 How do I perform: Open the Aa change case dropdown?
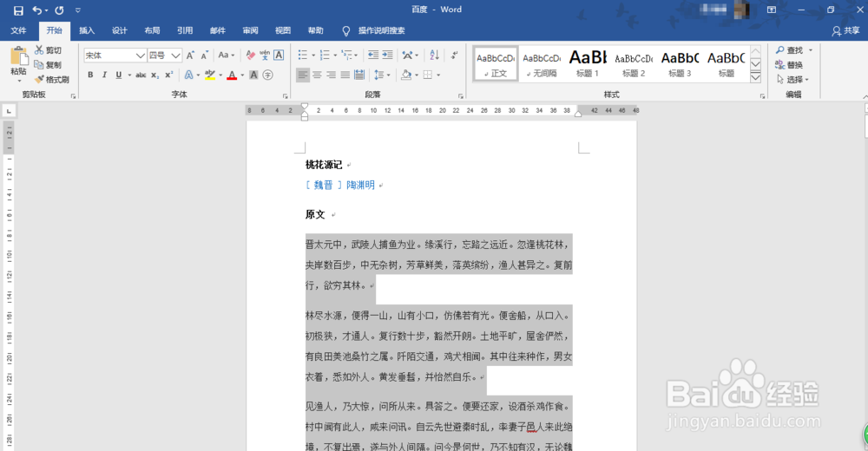226,56
